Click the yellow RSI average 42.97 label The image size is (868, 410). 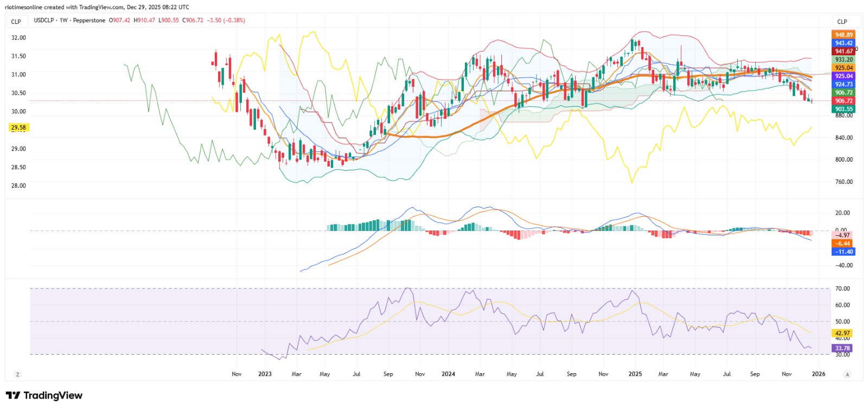(x=843, y=333)
